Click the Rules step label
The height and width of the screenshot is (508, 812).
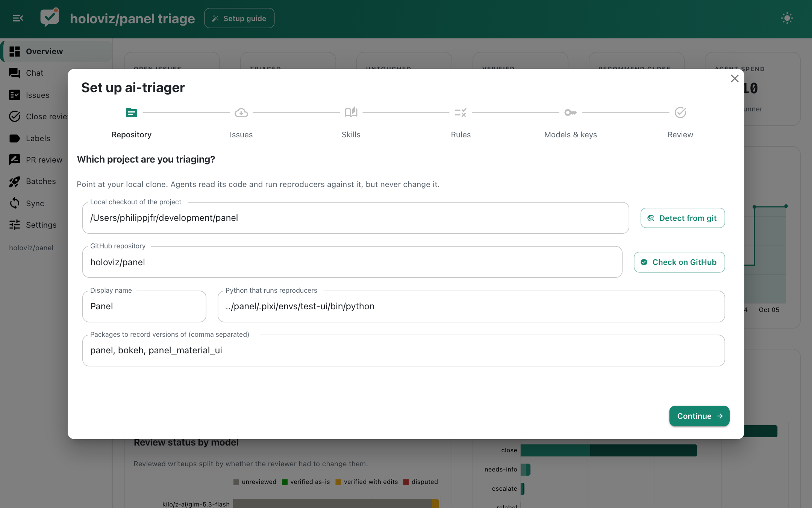coord(461,135)
